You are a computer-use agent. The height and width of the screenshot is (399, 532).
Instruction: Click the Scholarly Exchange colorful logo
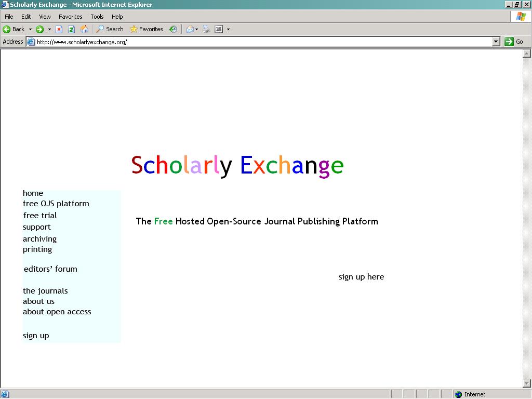[x=237, y=166]
